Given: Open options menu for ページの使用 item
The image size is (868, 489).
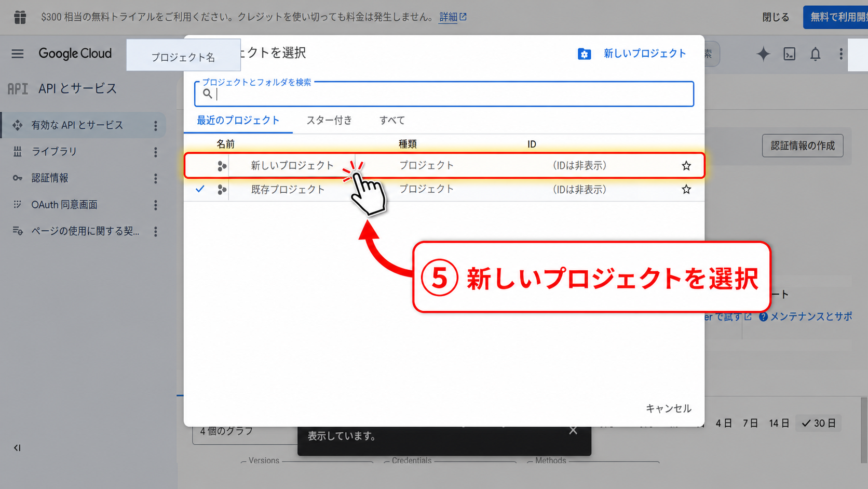Looking at the screenshot, I should 155,232.
